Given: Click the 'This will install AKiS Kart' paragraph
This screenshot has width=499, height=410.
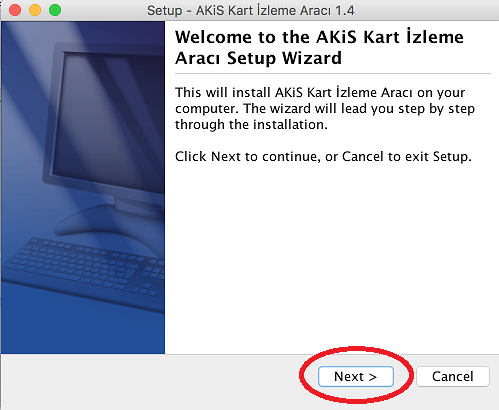Looking at the screenshot, I should (325, 108).
